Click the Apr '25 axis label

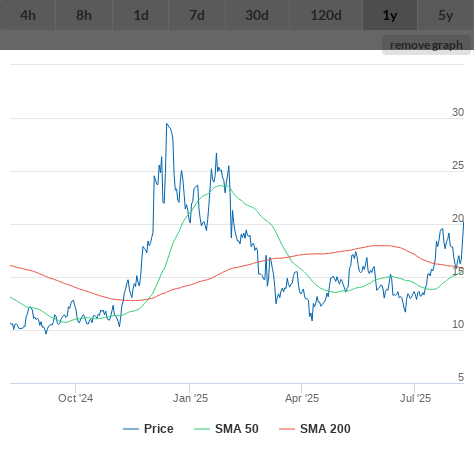pos(302,398)
